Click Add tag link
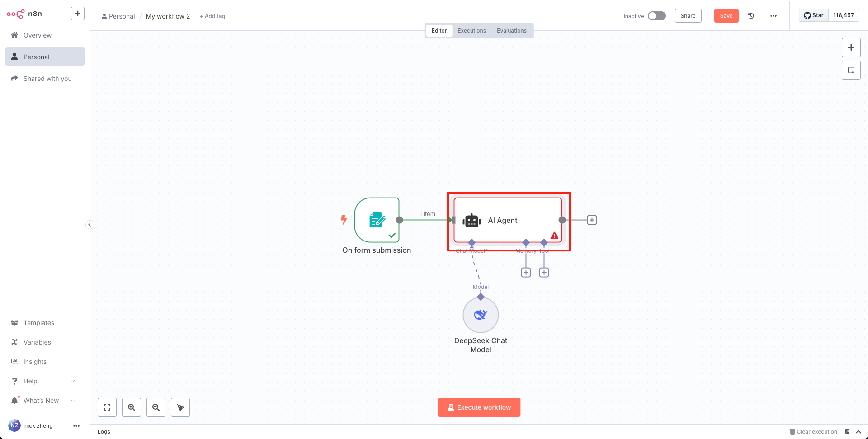868x439 pixels. pyautogui.click(x=212, y=16)
